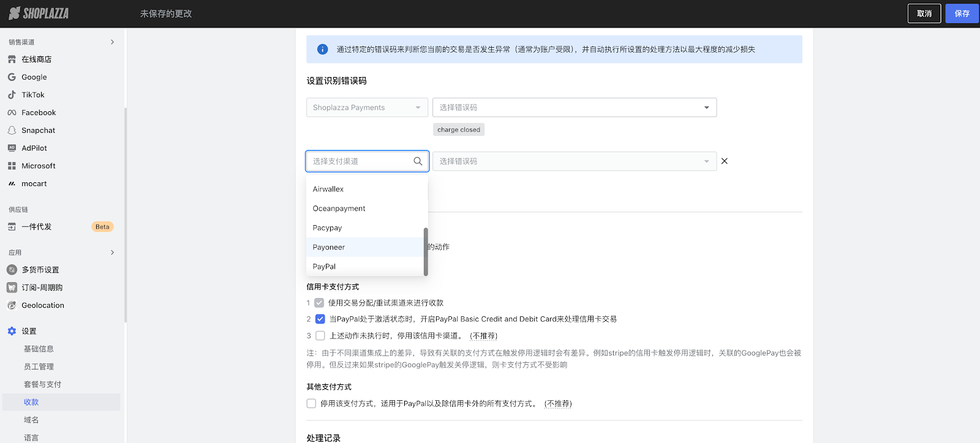Check 上述动作未执行时，停用该信用卡渠道
Viewport: 980px width, 443px height.
[x=320, y=335]
